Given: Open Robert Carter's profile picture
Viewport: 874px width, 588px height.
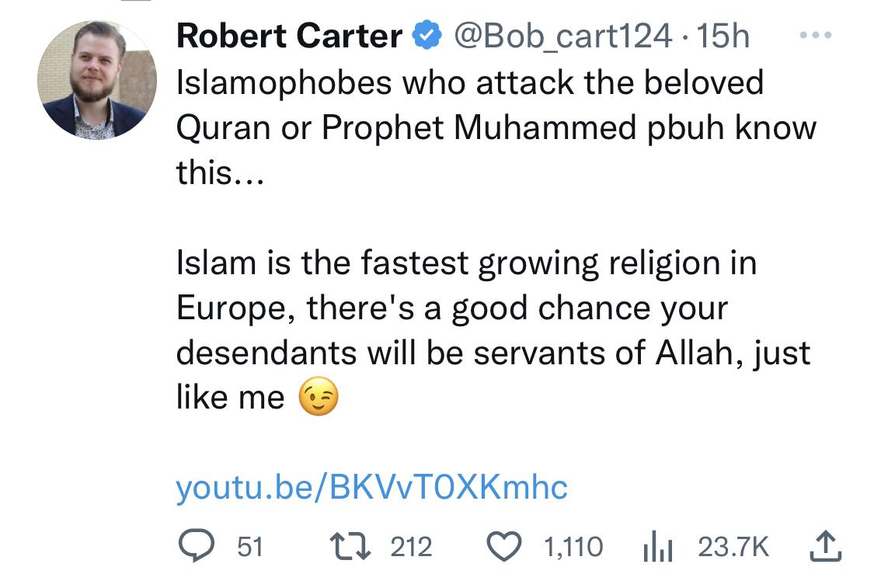Looking at the screenshot, I should 96,80.
